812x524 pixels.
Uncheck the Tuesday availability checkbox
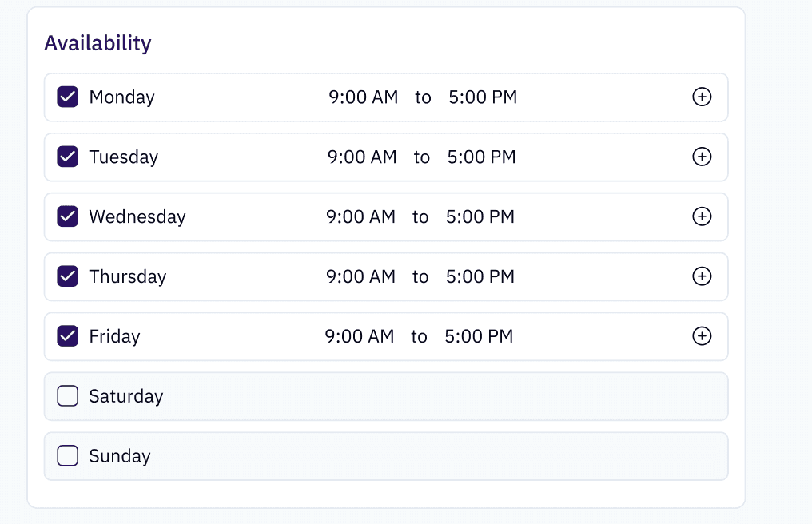[68, 157]
